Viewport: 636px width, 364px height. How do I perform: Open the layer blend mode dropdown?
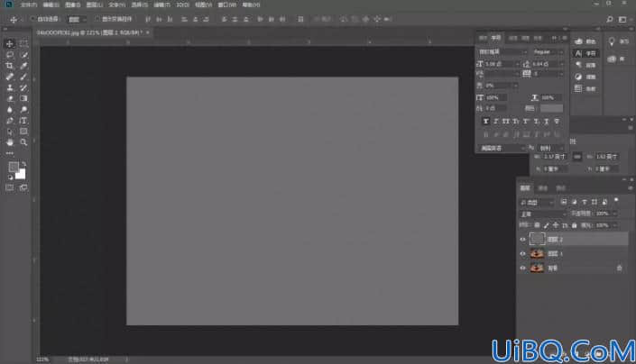tap(543, 214)
